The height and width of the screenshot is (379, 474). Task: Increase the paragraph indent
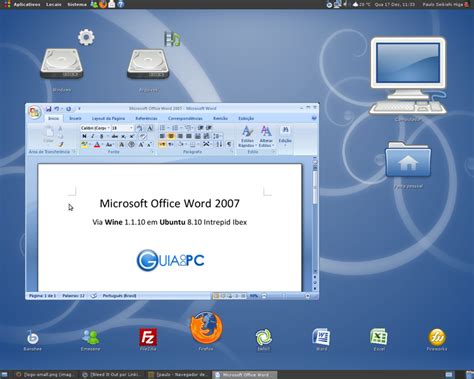209,128
